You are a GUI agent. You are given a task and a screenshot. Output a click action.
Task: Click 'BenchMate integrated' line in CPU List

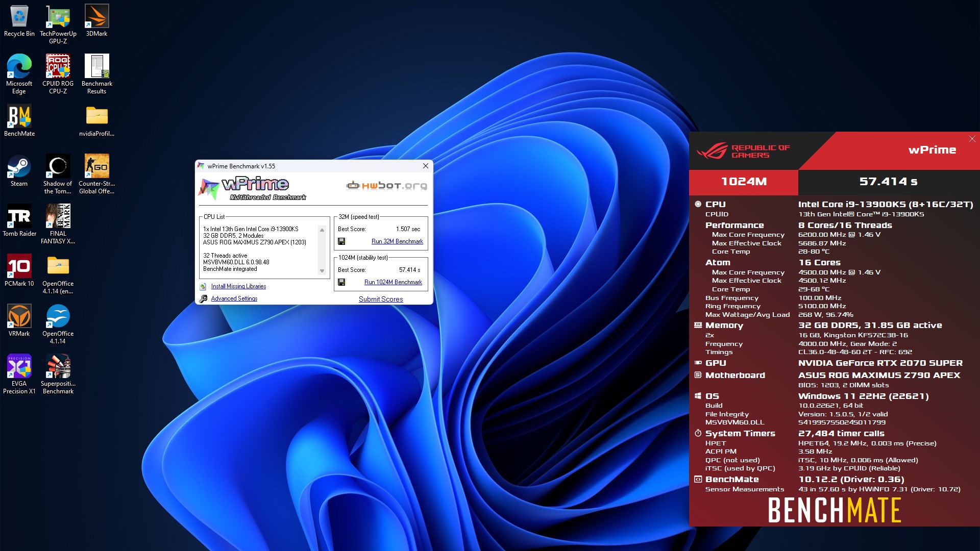click(x=230, y=269)
